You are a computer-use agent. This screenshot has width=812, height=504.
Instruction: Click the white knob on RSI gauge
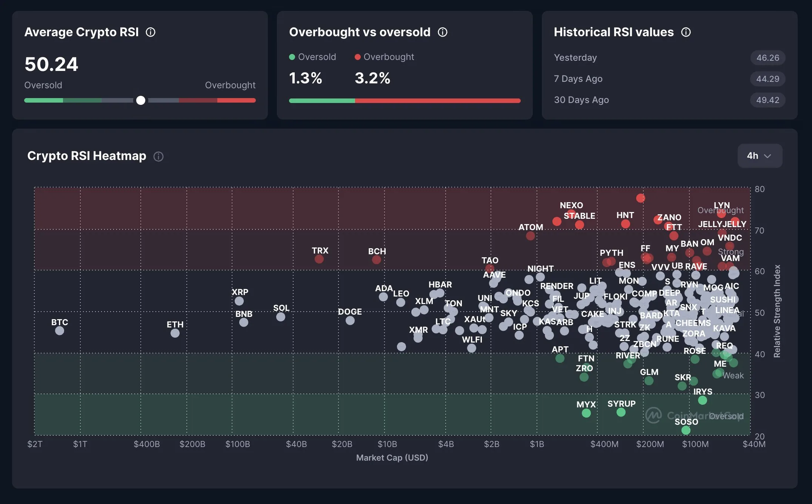point(141,100)
